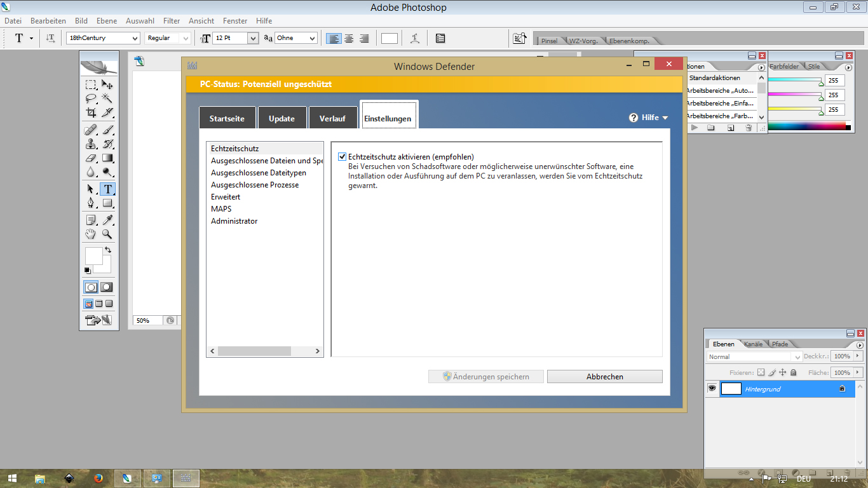Swap foreground and background colors
Screen dimensions: 868x488
click(x=108, y=250)
